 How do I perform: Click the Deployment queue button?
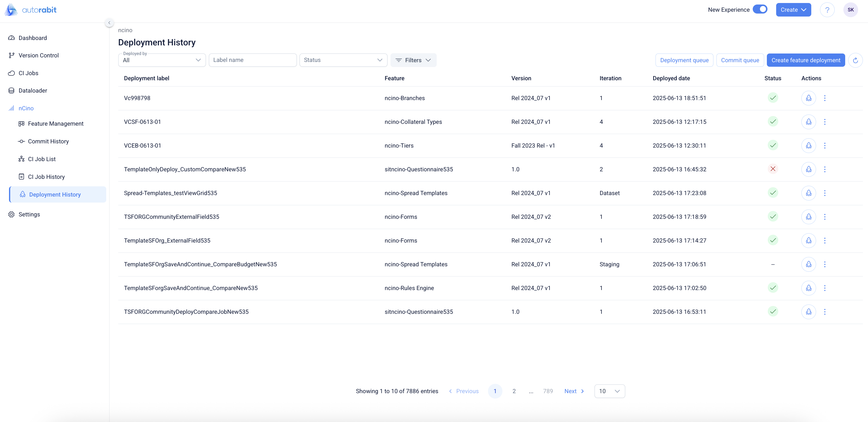(x=684, y=60)
